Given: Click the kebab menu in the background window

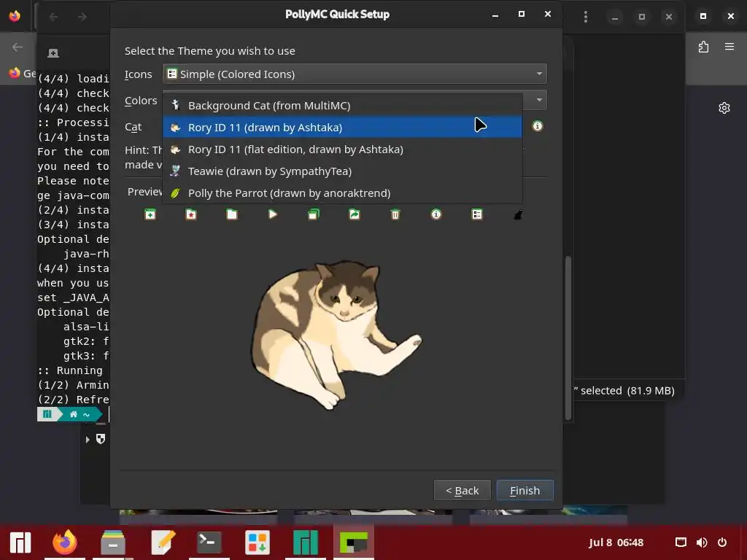Looking at the screenshot, I should (x=586, y=17).
